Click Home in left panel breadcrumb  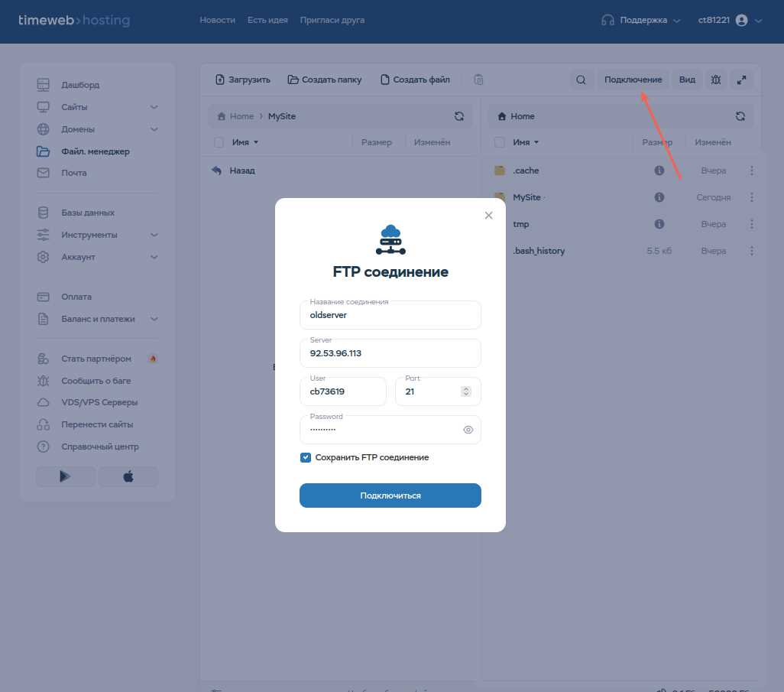coord(241,116)
